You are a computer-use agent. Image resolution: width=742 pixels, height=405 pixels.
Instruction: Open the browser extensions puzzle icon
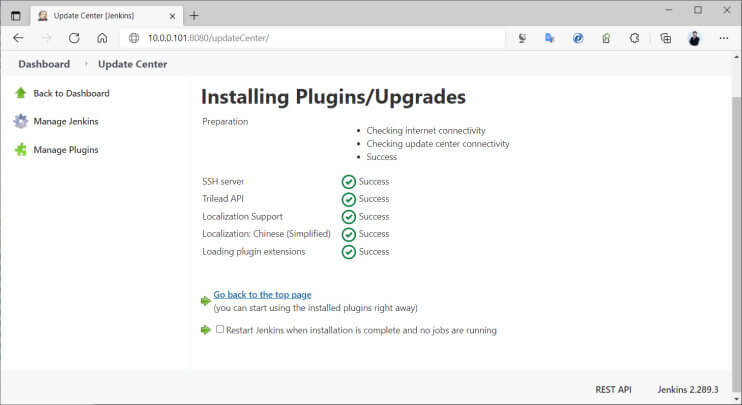(635, 38)
